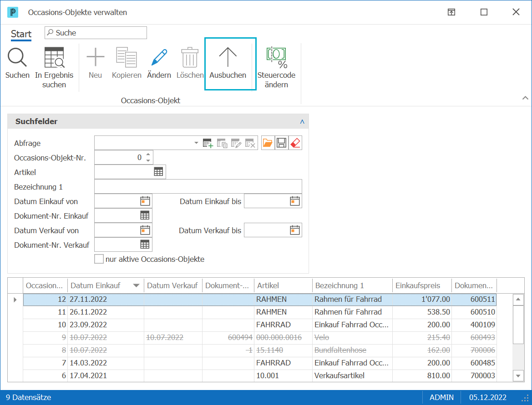Enable nur aktive Occasions-Objekte checkbox

click(99, 259)
